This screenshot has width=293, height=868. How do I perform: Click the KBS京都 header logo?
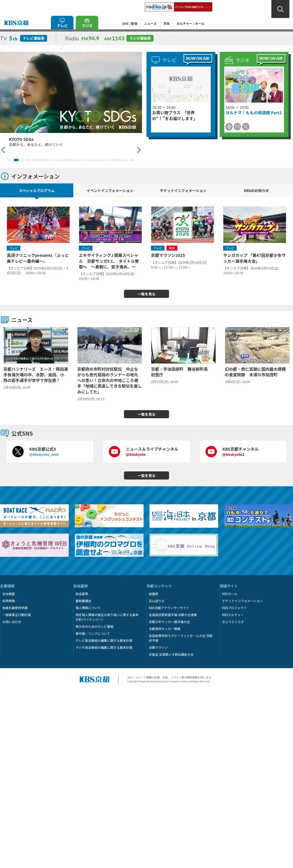(16, 23)
